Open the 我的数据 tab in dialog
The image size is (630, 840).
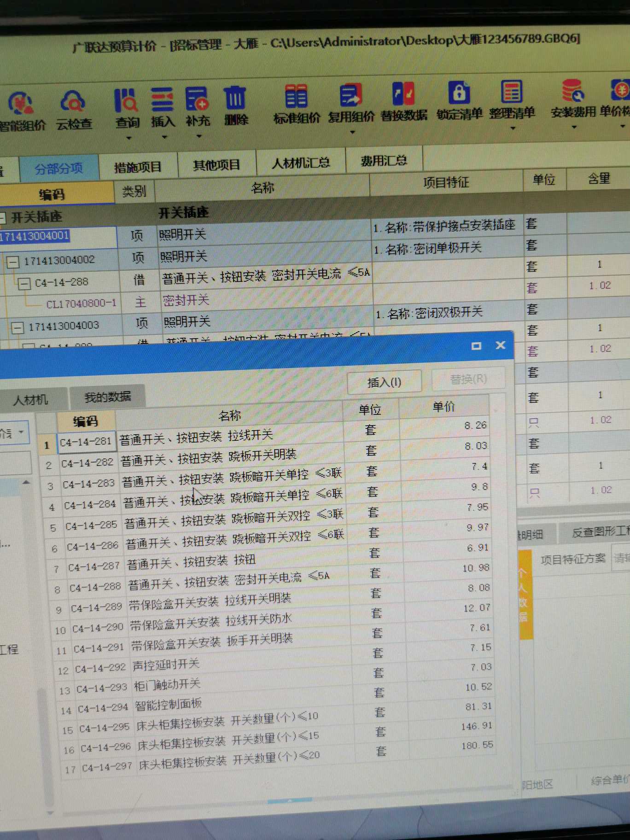[x=108, y=397]
